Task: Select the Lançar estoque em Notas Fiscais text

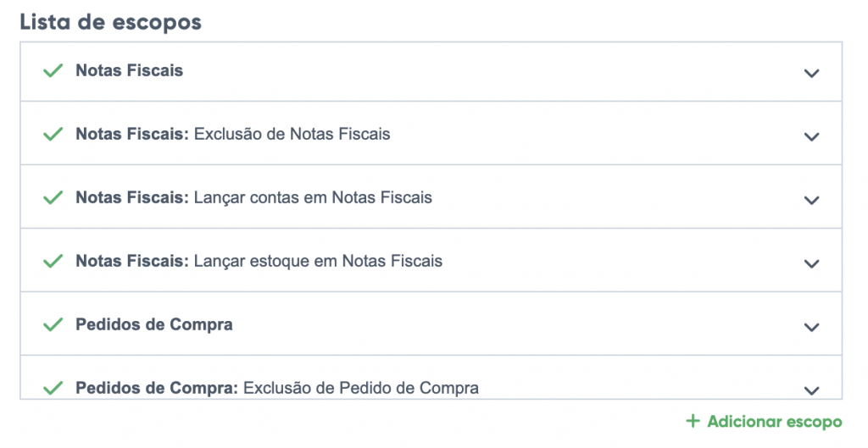Action: pos(318,261)
